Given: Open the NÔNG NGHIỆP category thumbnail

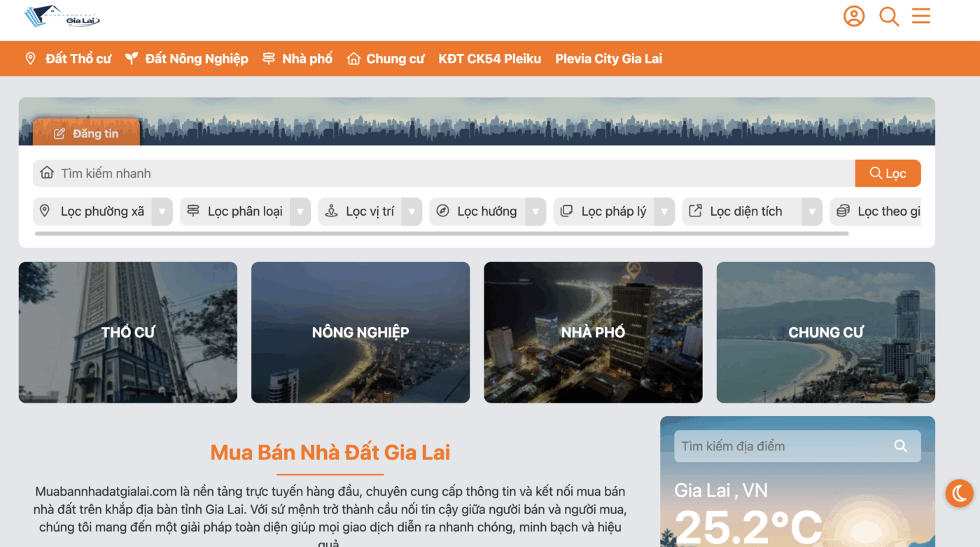Looking at the screenshot, I should click(360, 333).
